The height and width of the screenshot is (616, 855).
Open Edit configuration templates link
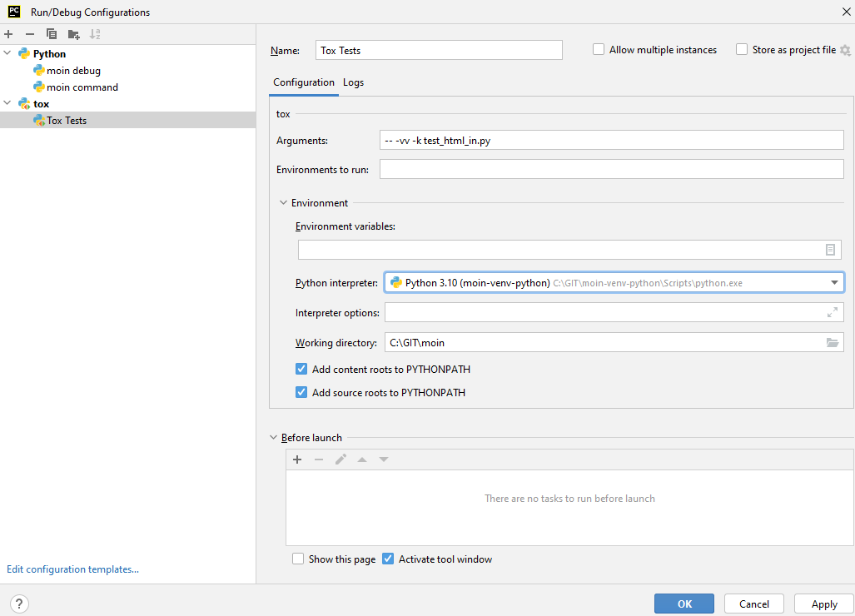coord(72,569)
